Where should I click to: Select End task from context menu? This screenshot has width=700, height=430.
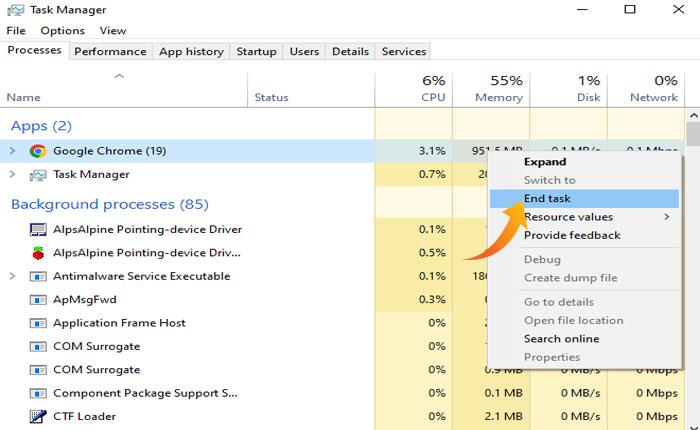click(548, 199)
